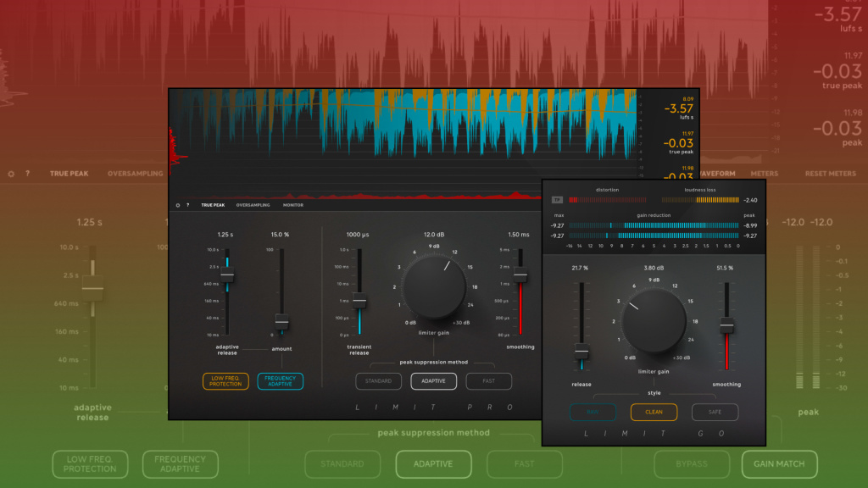Click distortion meter in Limit Go

pyautogui.click(x=608, y=200)
